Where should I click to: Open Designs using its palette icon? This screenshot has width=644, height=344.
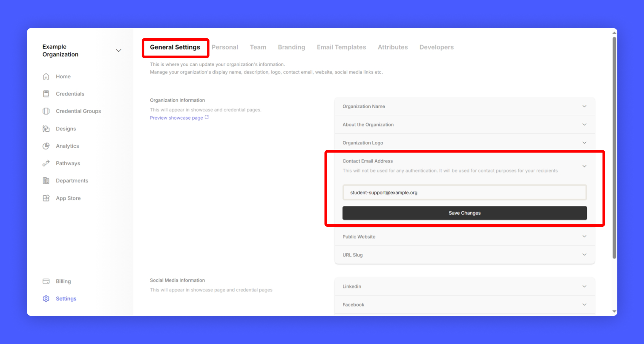(46, 129)
